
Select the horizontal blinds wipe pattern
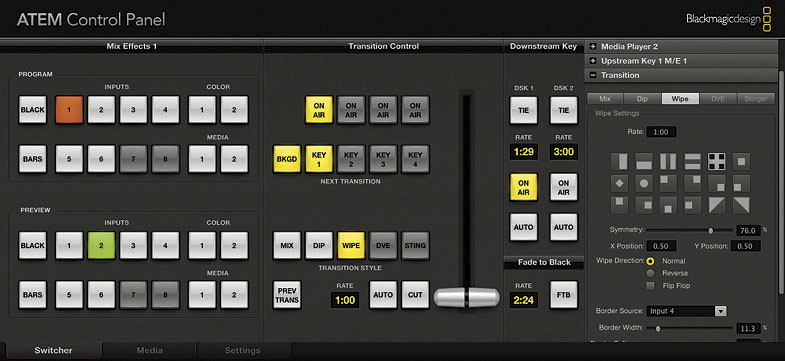[x=692, y=161]
